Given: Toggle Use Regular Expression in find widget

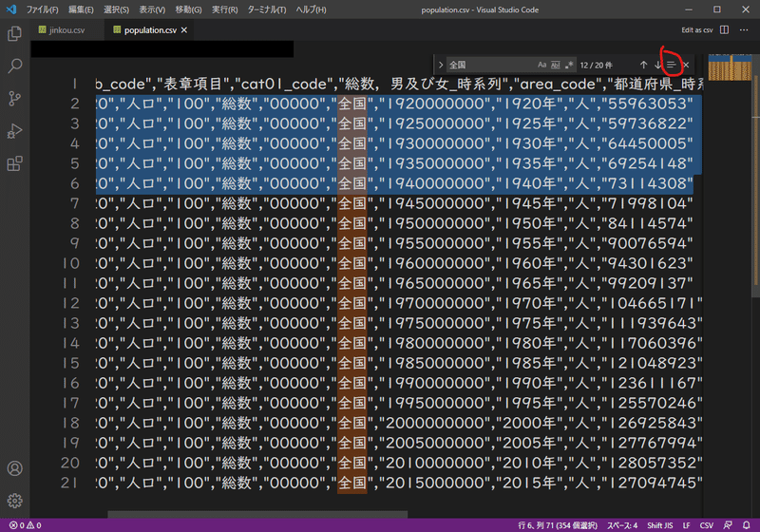Looking at the screenshot, I should point(569,65).
